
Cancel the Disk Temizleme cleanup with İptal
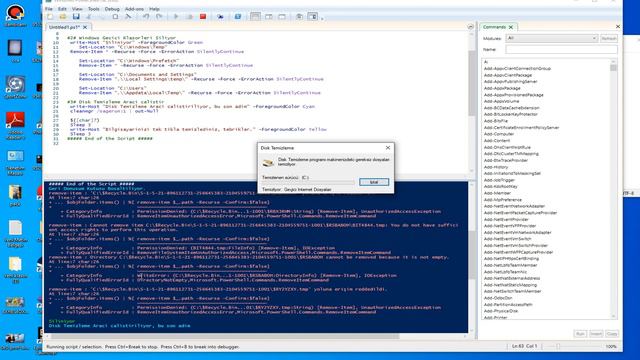(x=374, y=182)
